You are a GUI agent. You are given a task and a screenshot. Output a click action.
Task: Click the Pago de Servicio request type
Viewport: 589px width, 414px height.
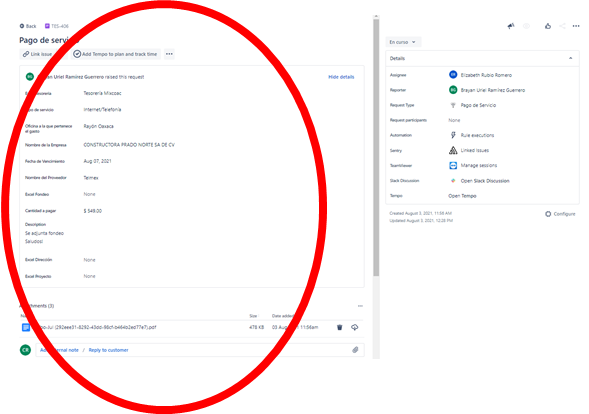[478, 105]
